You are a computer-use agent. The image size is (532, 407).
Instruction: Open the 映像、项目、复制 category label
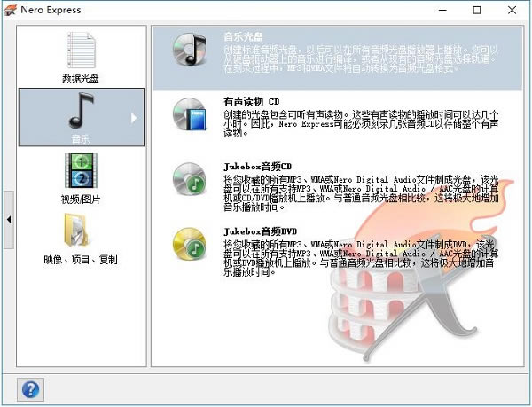(x=81, y=260)
